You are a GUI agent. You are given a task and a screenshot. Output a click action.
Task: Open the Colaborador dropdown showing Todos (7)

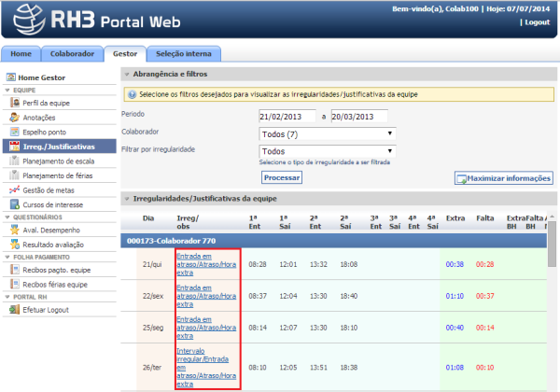[x=328, y=133]
